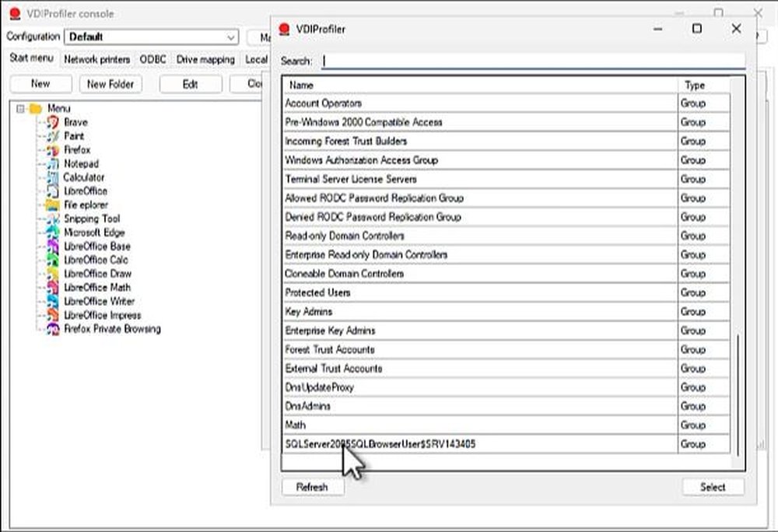This screenshot has height=532, width=778.
Task: Click the yellow Menu root folder icon
Action: [35, 108]
